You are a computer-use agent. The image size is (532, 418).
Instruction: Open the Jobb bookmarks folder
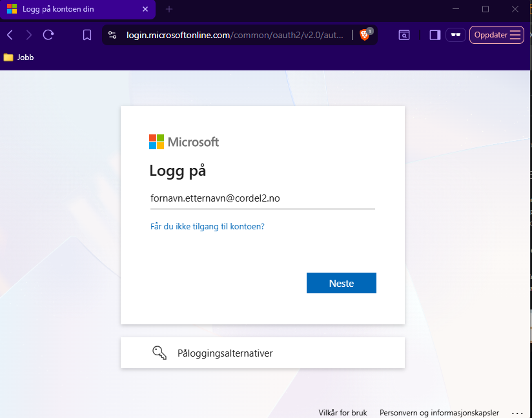[x=19, y=57]
